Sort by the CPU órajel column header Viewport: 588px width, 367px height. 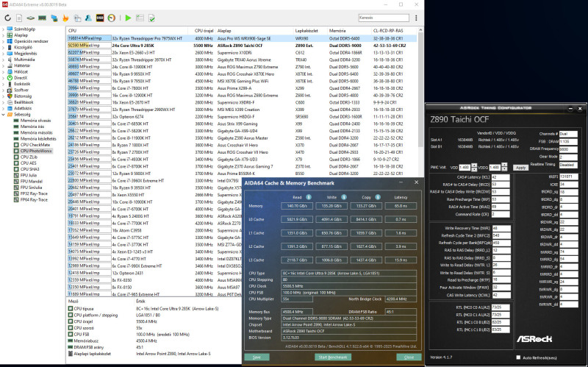pos(204,30)
